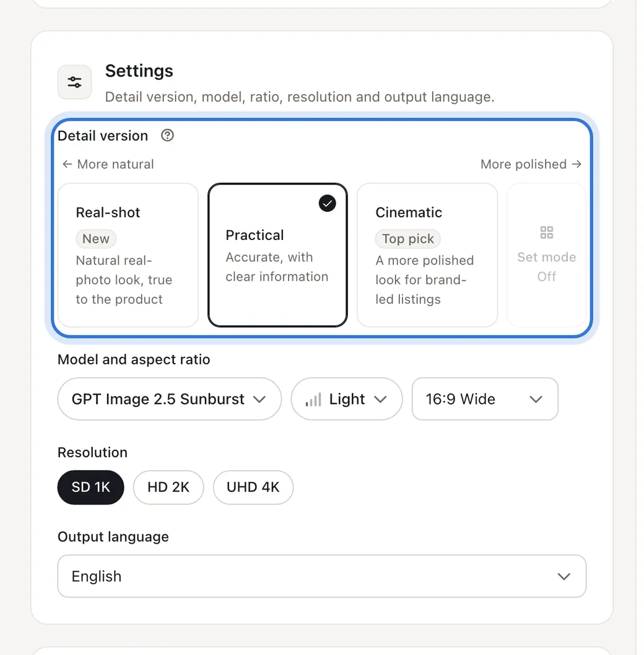Choose the Cinematic detail version

pyautogui.click(x=427, y=255)
